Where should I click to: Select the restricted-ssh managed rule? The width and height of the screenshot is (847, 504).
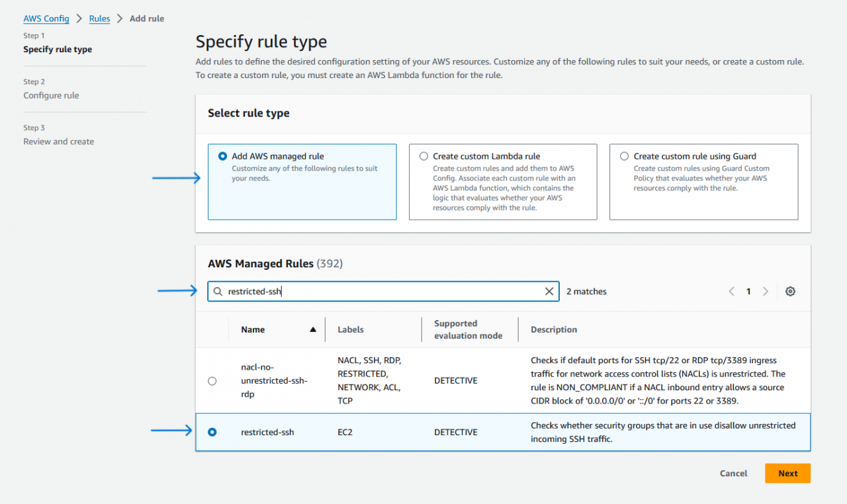click(212, 432)
